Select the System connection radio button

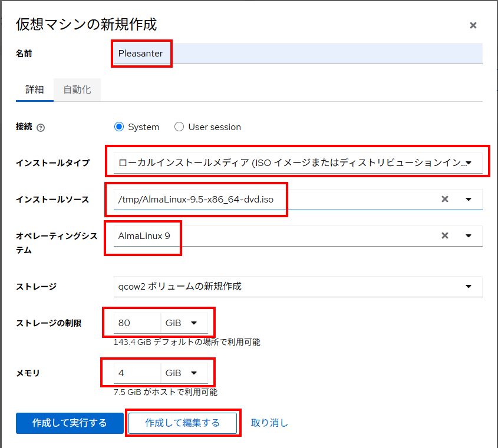point(119,127)
